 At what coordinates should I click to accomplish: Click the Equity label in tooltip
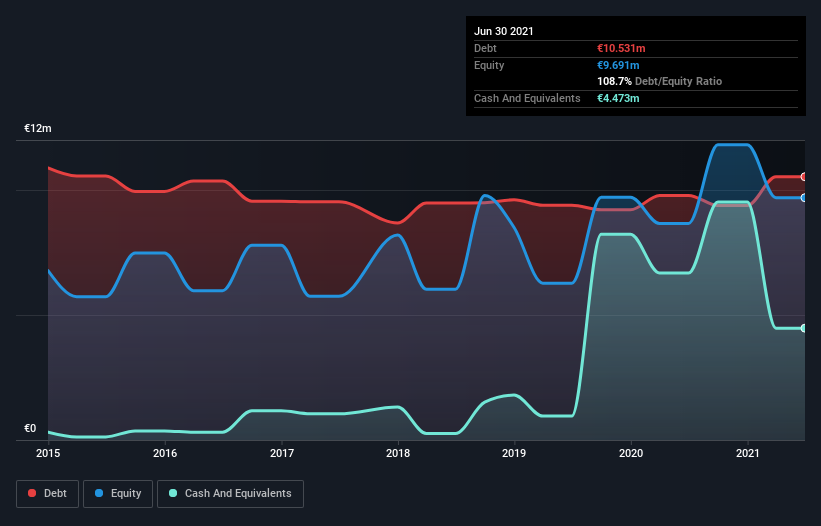(x=489, y=65)
